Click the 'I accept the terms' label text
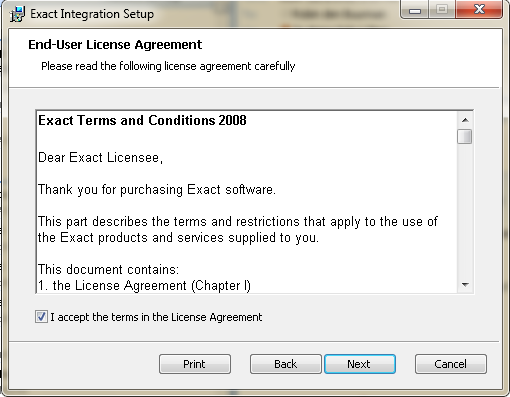The width and height of the screenshot is (510, 397). (x=156, y=317)
